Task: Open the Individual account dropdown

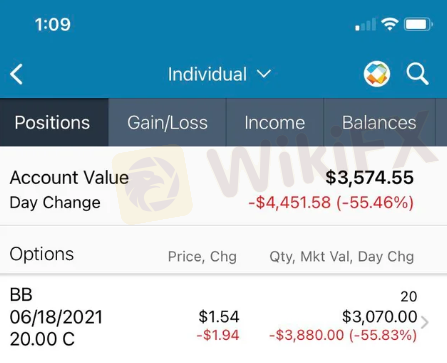Action: tap(220, 74)
